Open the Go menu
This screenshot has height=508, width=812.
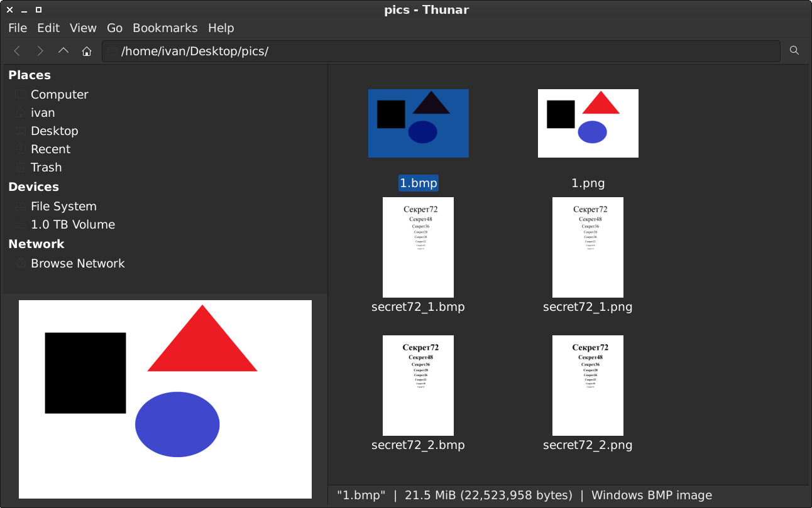[x=115, y=28]
